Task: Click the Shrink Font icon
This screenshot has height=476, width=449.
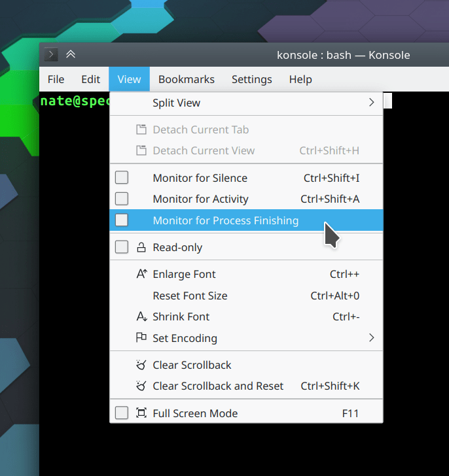Action: (141, 317)
